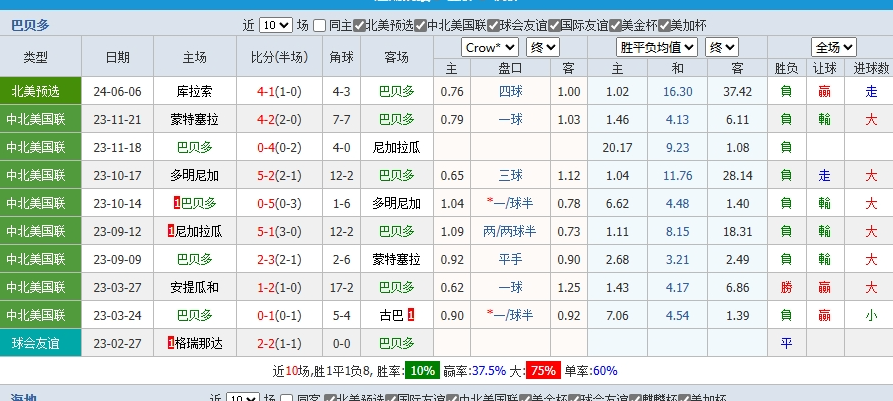Disable the 国际友谊 filter checkbox
Viewport: 893px width, 401px height.
(x=552, y=26)
